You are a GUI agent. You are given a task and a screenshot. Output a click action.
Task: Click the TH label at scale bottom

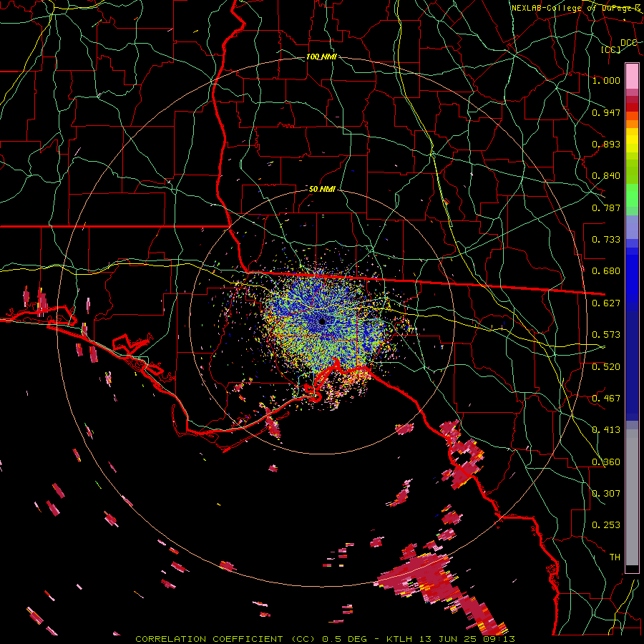pyautogui.click(x=615, y=557)
